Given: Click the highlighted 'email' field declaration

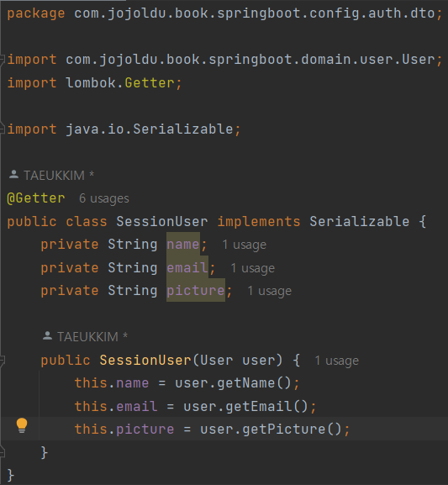Looking at the screenshot, I should (187, 267).
